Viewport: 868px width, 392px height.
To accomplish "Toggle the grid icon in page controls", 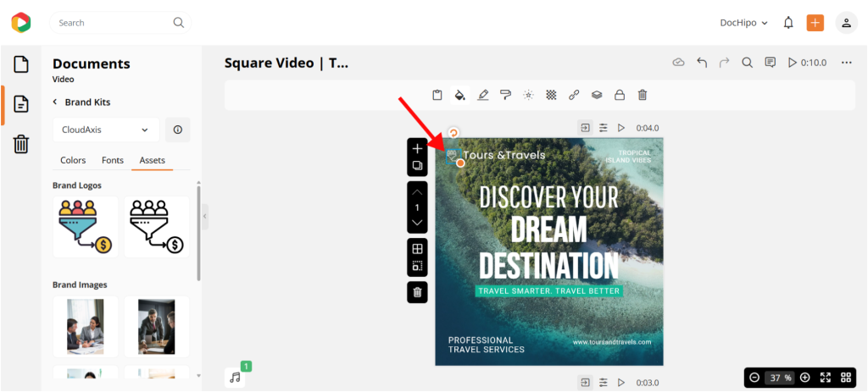I will (x=417, y=249).
